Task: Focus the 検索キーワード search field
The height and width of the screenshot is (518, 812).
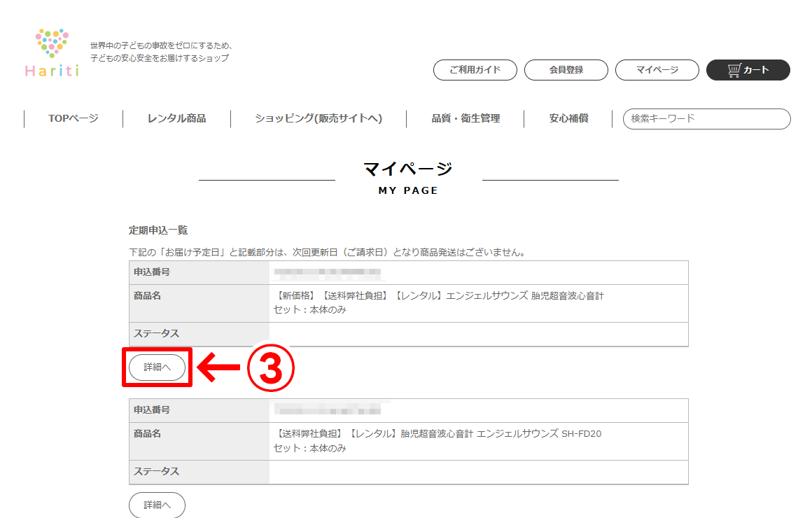Action: coord(706,119)
